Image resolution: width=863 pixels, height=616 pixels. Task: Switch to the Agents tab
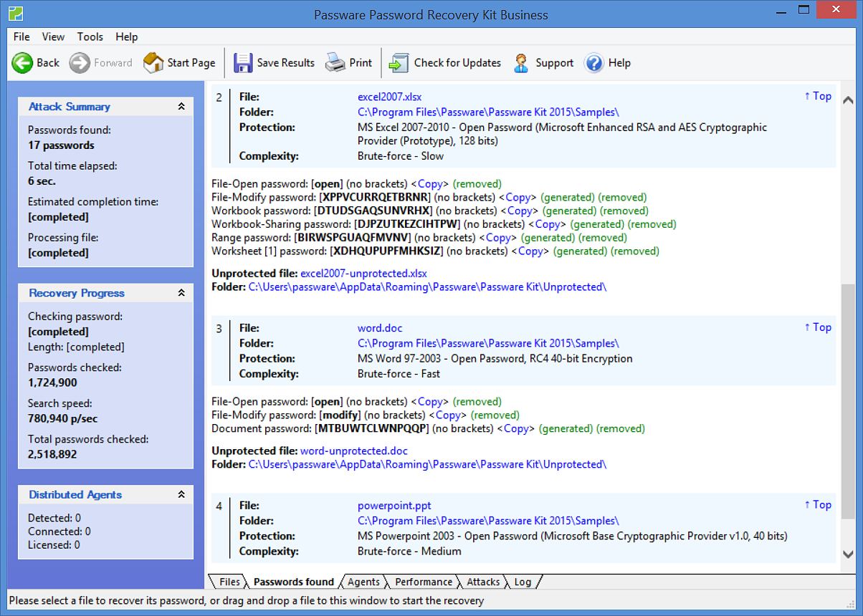pyautogui.click(x=364, y=582)
